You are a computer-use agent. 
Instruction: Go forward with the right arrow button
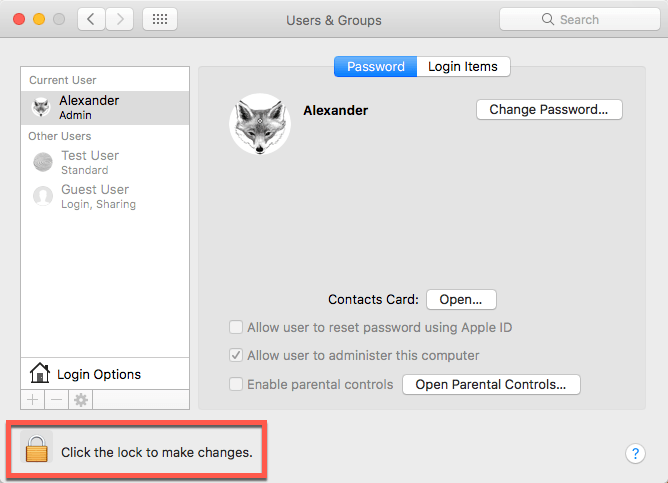[120, 19]
